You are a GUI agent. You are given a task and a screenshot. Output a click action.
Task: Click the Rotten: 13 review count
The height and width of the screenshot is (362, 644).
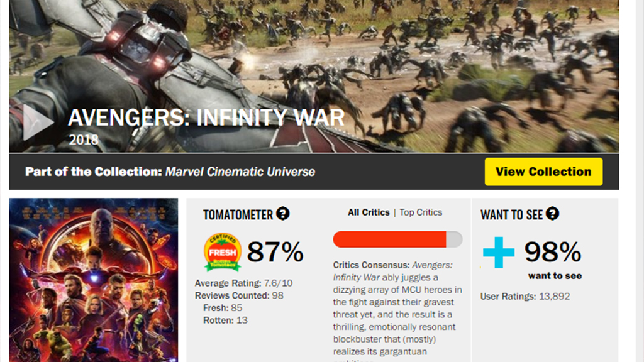tap(225, 320)
